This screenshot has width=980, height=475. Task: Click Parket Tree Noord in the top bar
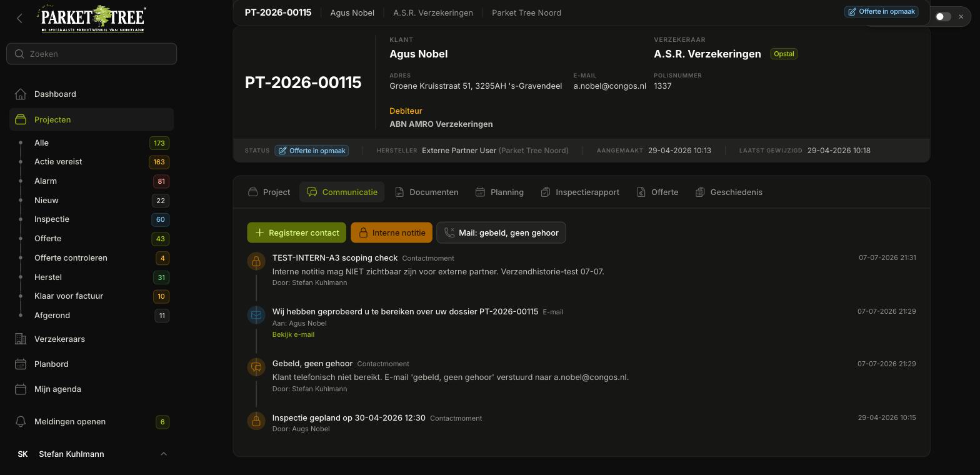[x=526, y=12]
